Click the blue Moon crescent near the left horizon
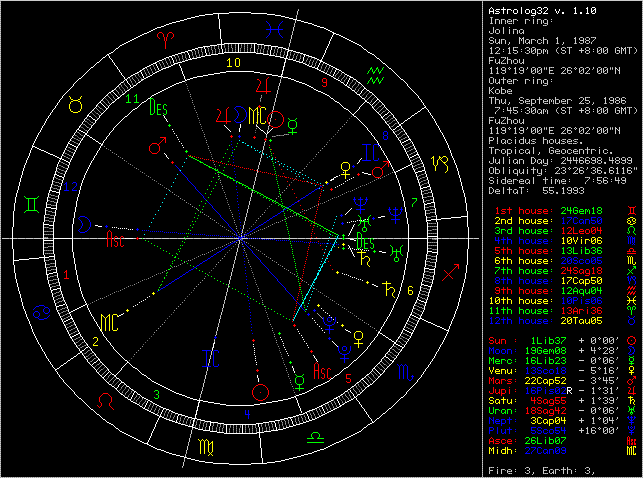 [86, 222]
